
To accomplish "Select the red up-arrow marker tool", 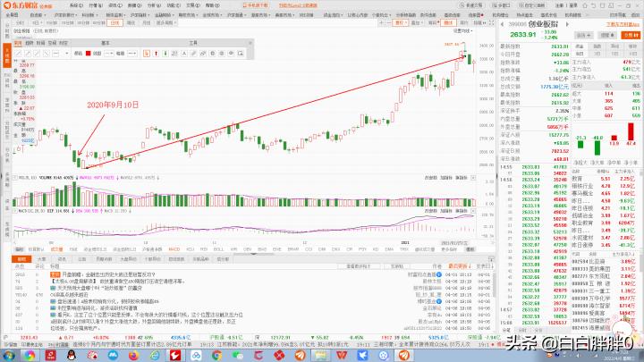I will [156, 54].
